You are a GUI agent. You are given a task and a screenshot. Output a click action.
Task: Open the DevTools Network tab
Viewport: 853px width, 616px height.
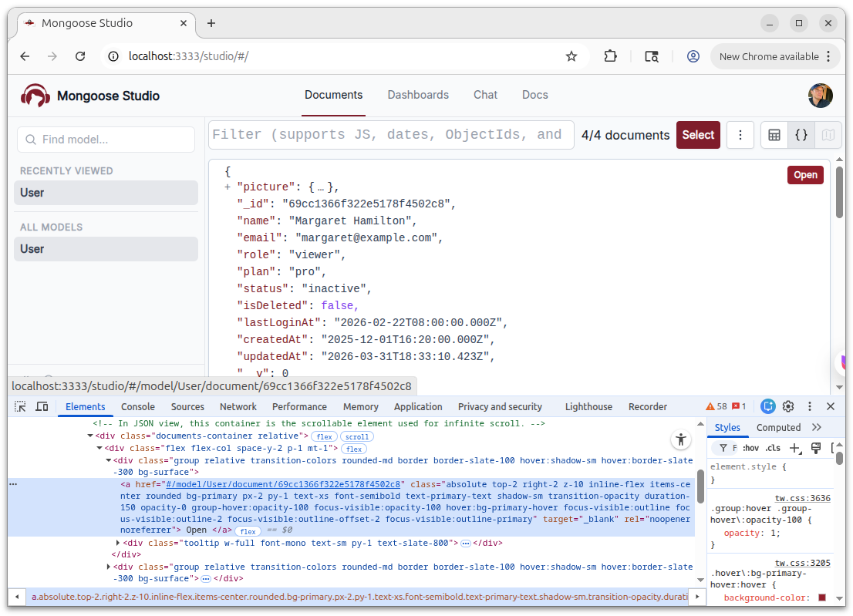pos(238,406)
